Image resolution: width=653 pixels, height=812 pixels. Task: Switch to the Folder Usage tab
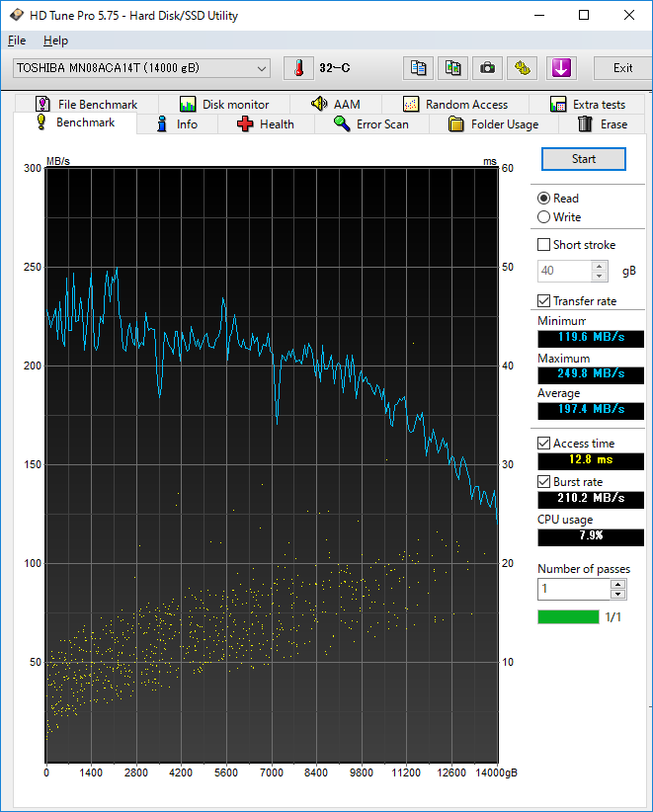pos(494,124)
